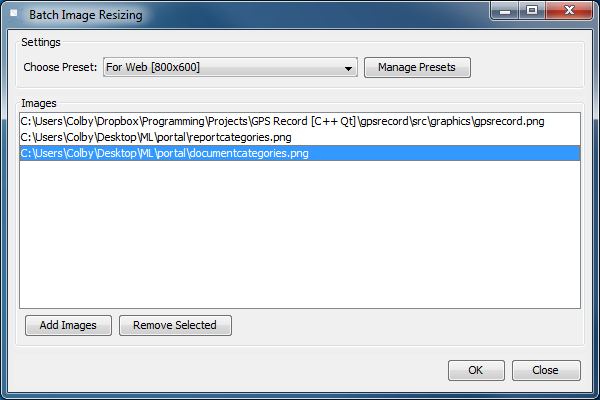The height and width of the screenshot is (400, 600).
Task: Minimize the Batch Image Resizing window
Action: (x=505, y=11)
